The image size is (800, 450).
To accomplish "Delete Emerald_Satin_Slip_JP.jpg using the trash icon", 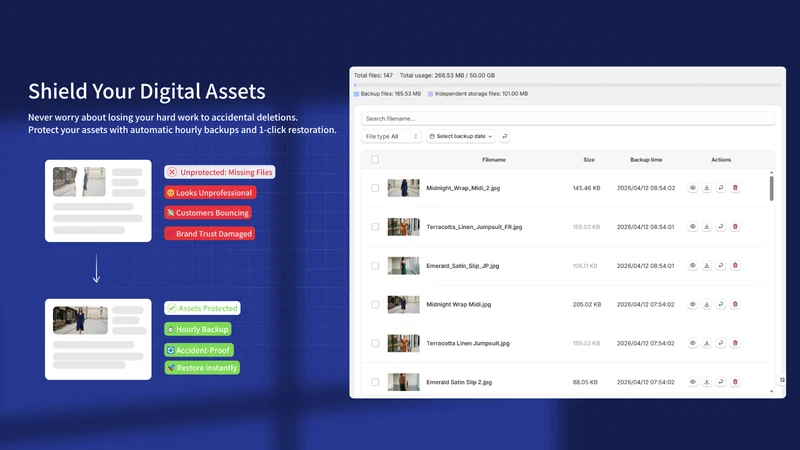I will click(735, 265).
